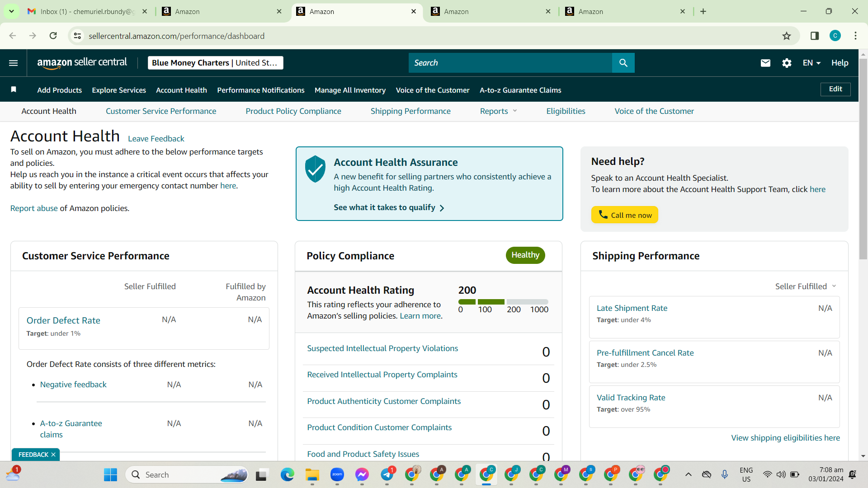Show hidden system tray icons
This screenshot has height=488, width=868.
(688, 474)
